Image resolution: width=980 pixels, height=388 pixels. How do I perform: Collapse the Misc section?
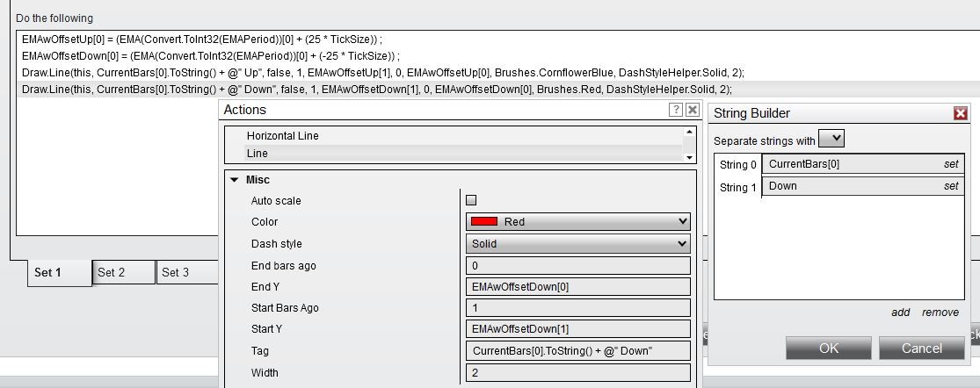[235, 179]
